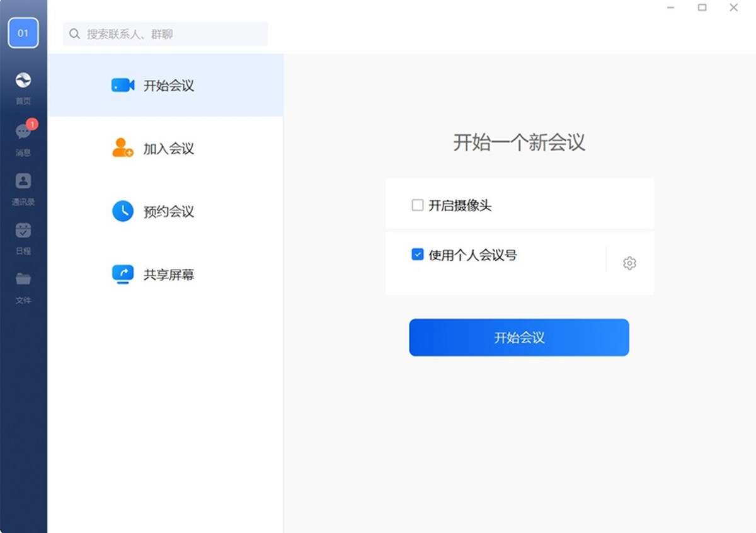Viewport: 756px width, 533px height.
Task: Select the 加入会议 menu item
Action: click(x=168, y=149)
